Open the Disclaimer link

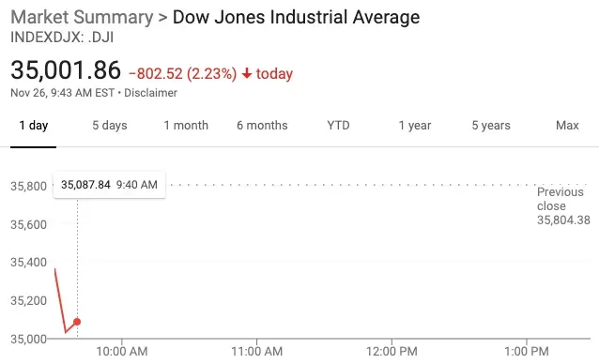(150, 93)
